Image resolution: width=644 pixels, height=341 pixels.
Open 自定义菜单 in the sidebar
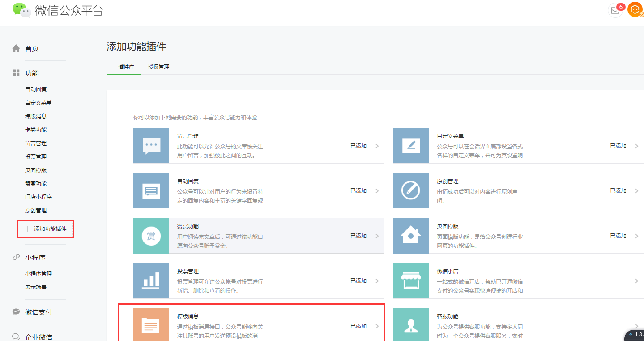tap(38, 103)
